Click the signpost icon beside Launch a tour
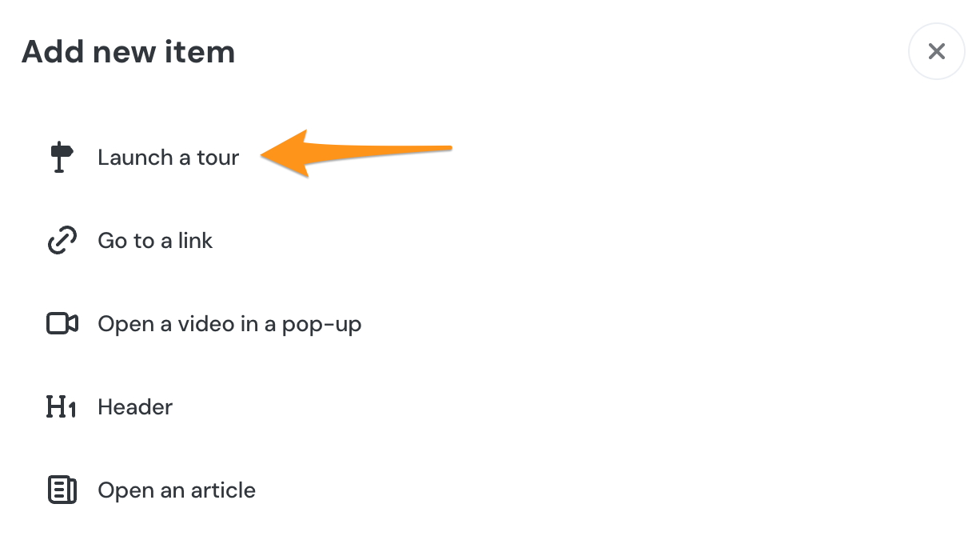The width and height of the screenshot is (980, 536). pos(61,157)
